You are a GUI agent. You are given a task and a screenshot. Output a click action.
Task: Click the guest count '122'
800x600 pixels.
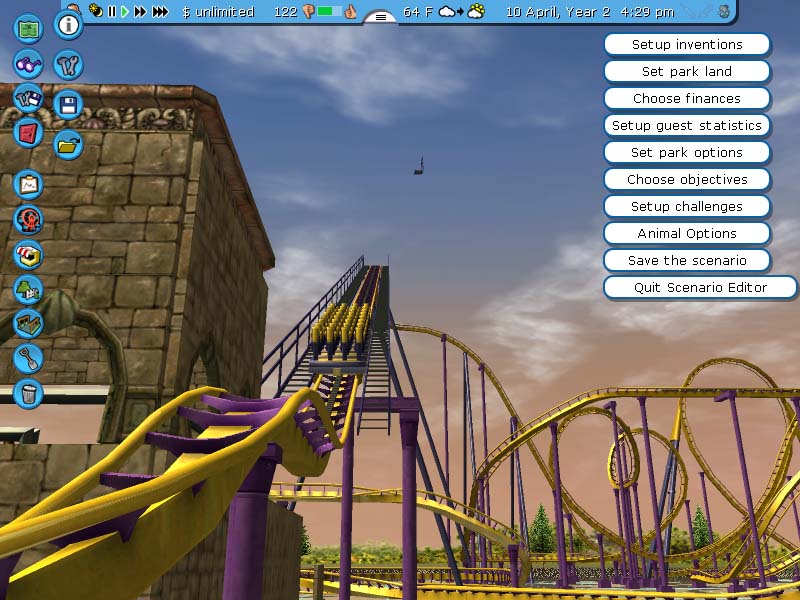tap(285, 12)
